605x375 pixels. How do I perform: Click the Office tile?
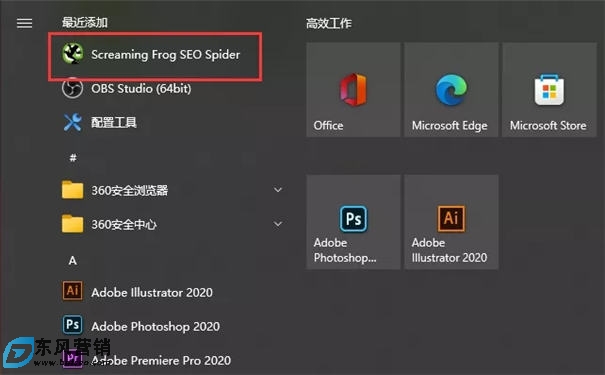tap(353, 90)
